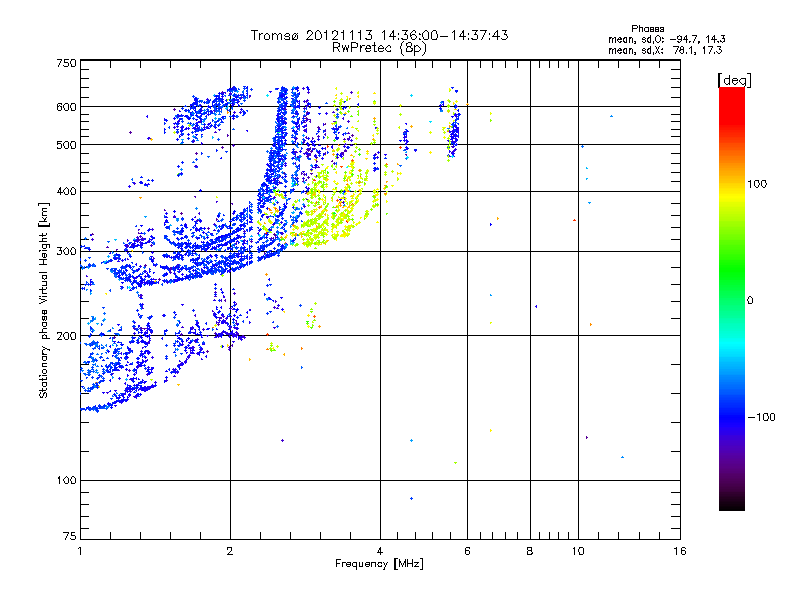Click the y-axis tick label "75"
This screenshot has width=800, height=600.
[70, 536]
